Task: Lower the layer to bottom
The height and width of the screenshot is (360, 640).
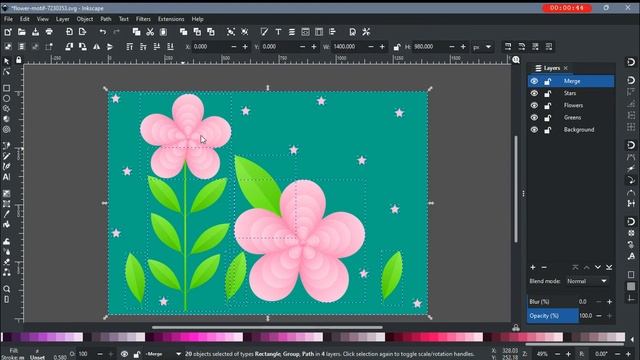Action: (x=609, y=267)
